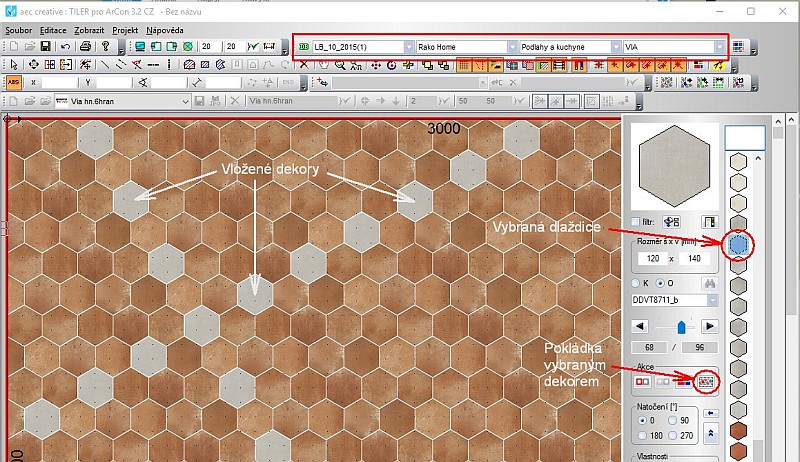Screen dimensions: 800x462
Task: Click the Open folder icon in top toolbar
Action: tap(30, 46)
